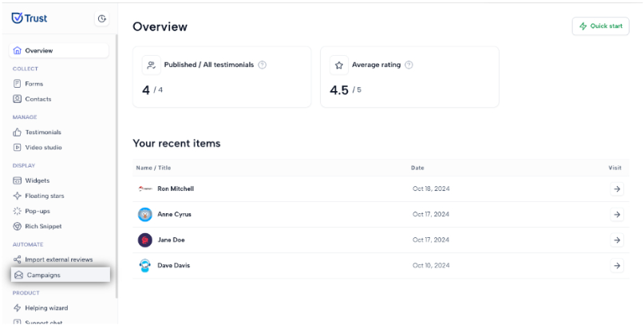Click the Pop-ups burst icon

point(18,211)
